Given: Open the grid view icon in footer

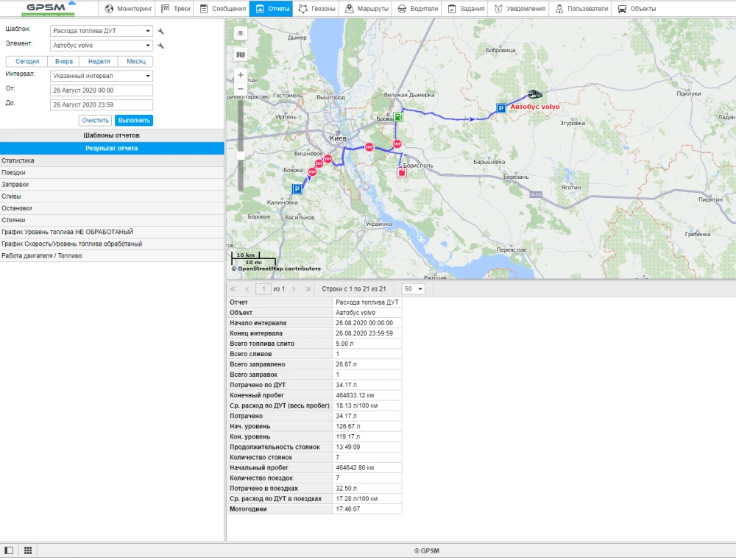Looking at the screenshot, I should 28,550.
